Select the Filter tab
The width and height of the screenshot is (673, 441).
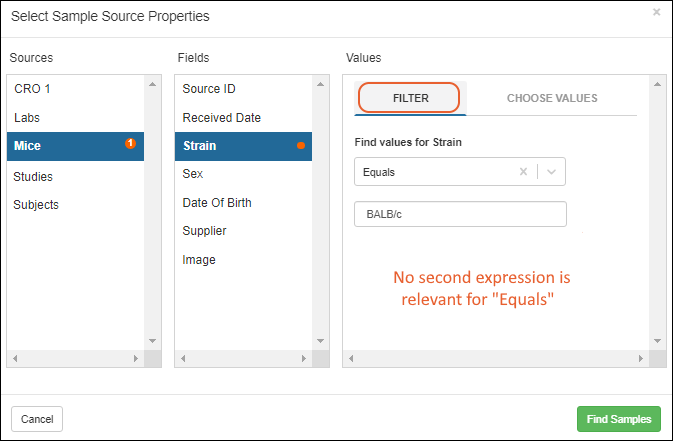pyautogui.click(x=410, y=98)
